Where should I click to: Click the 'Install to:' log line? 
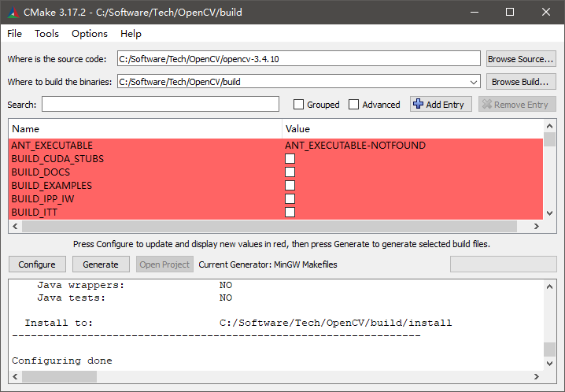238,323
